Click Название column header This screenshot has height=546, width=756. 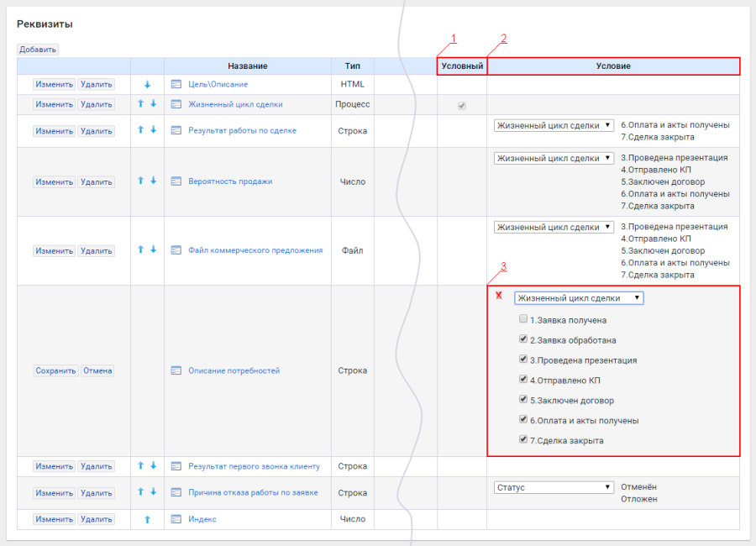point(247,66)
